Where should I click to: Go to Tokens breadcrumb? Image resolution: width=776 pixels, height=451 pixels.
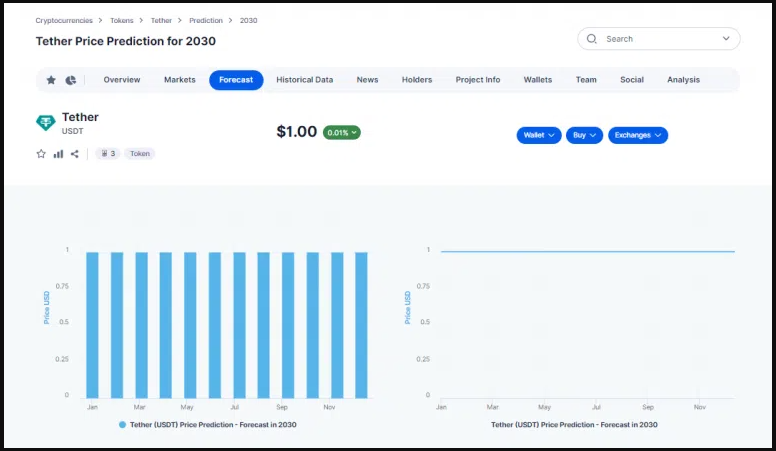coord(122,20)
